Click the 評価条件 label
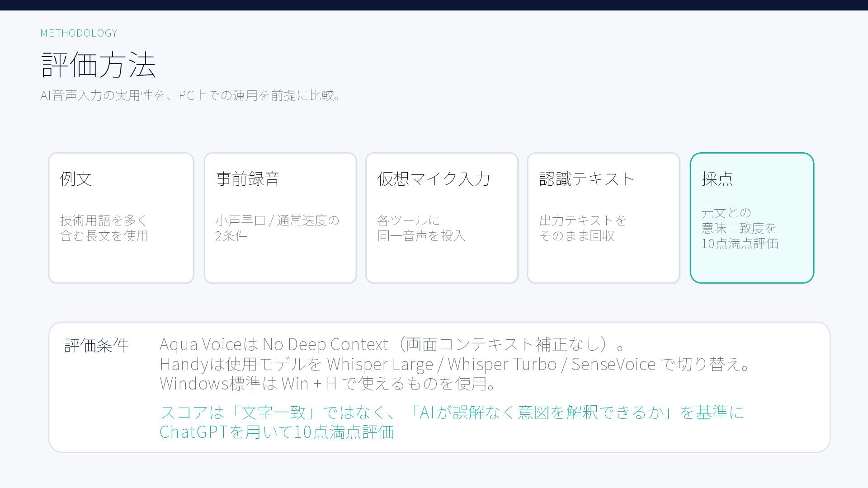The width and height of the screenshot is (868, 488). pyautogui.click(x=96, y=345)
